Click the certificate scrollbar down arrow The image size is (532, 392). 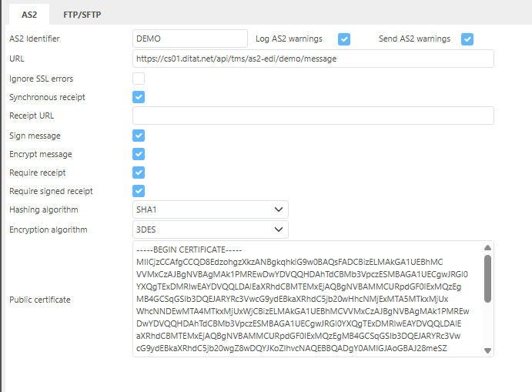coord(487,350)
